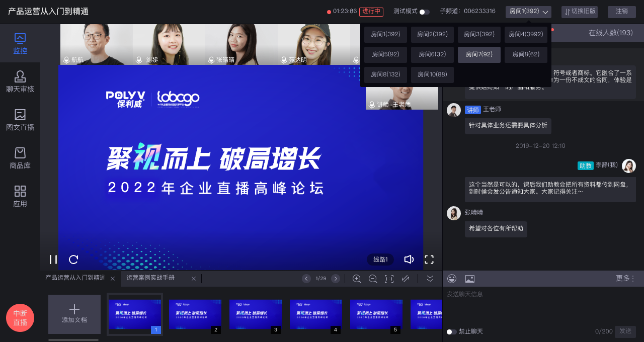The width and height of the screenshot is (644, 342).
Task: Click the 发送聊天信息 chat input field
Action: (x=543, y=306)
